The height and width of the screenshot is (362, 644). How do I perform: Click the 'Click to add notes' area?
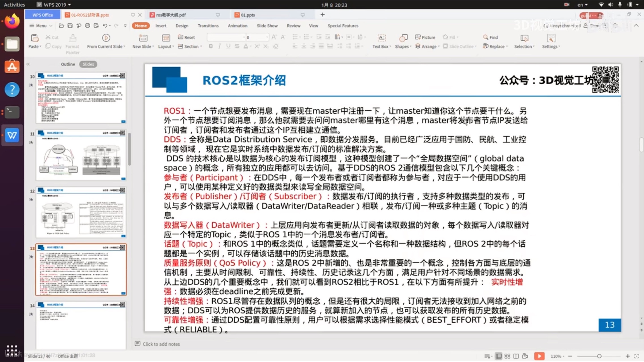[161, 344]
